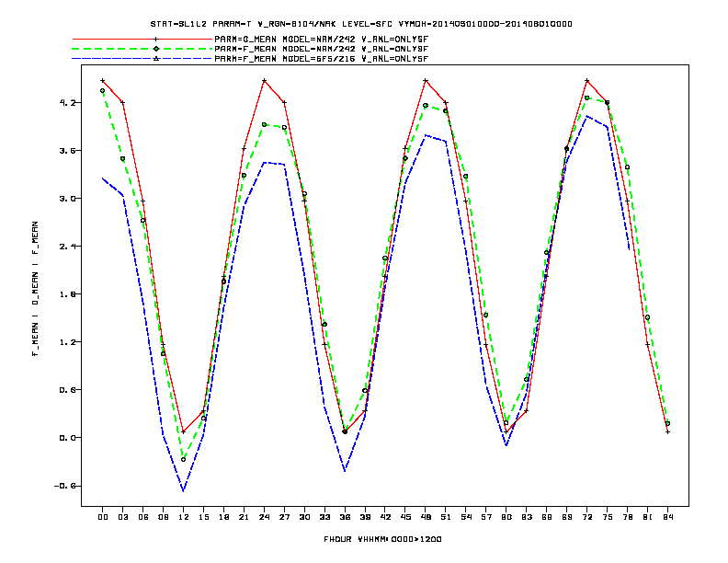Click x-axis tick label 33
Screen dimensions: 728x563
pyautogui.click(x=324, y=517)
